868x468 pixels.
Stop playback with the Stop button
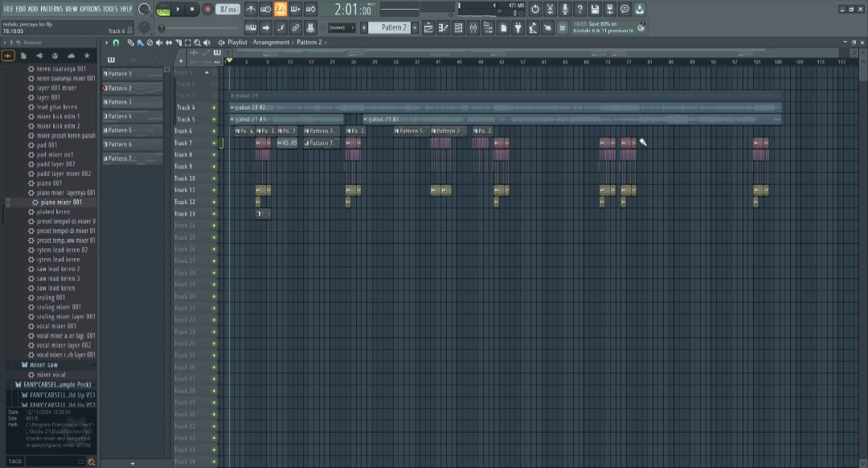(x=192, y=9)
